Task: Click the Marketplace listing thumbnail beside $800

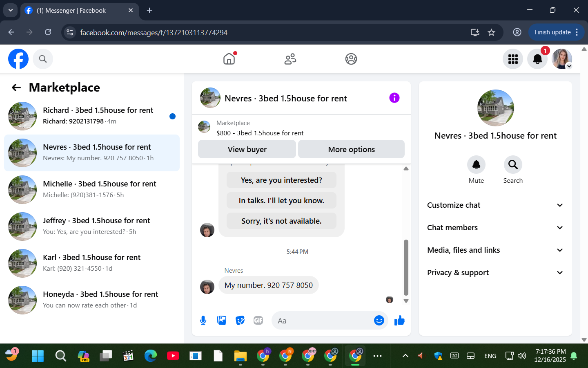Action: click(x=204, y=127)
